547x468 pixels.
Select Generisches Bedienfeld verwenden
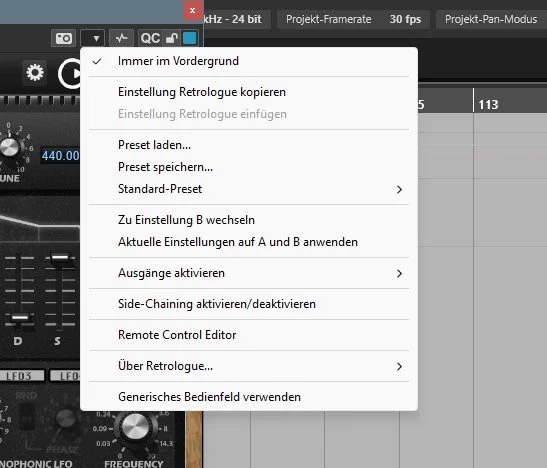[249, 397]
